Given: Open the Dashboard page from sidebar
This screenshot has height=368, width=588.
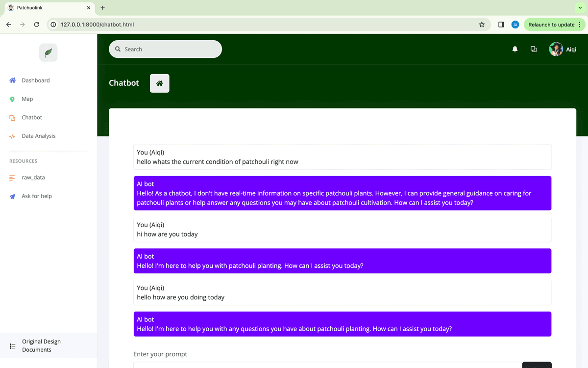Looking at the screenshot, I should 35,80.
